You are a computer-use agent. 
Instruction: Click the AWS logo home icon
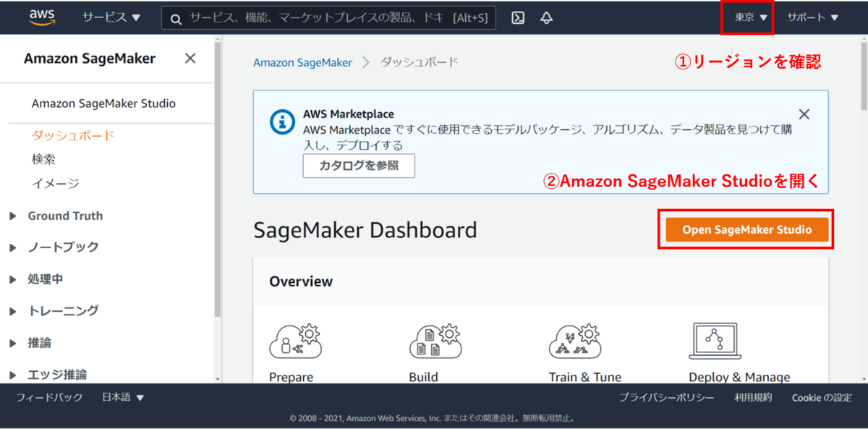click(x=43, y=17)
